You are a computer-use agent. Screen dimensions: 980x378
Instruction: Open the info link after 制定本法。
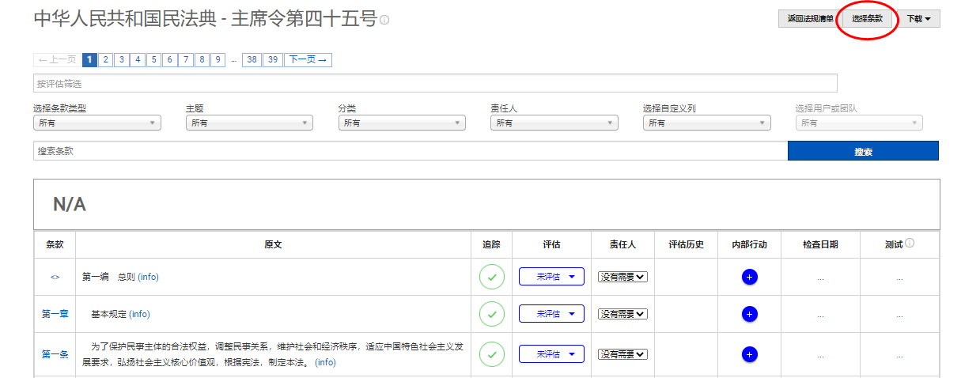click(325, 362)
